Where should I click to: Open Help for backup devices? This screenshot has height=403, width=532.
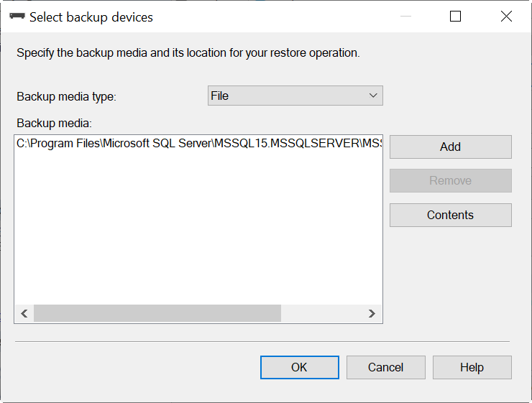pos(472,367)
